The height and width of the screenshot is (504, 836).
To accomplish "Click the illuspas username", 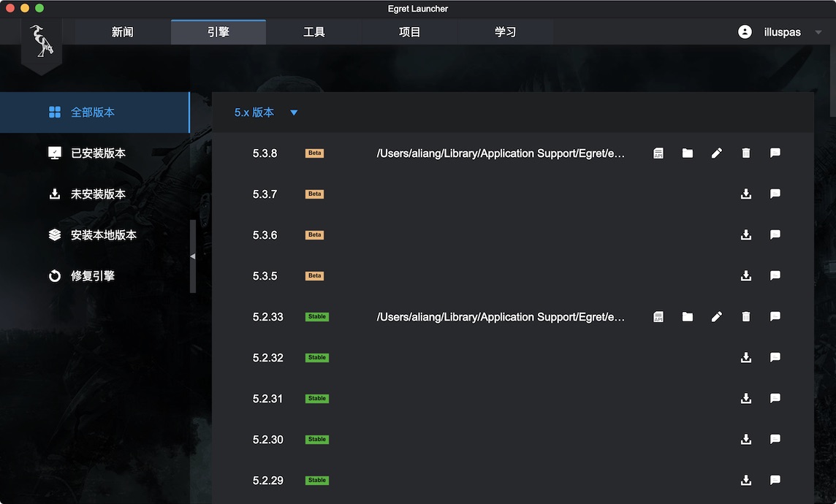I will 782,32.
